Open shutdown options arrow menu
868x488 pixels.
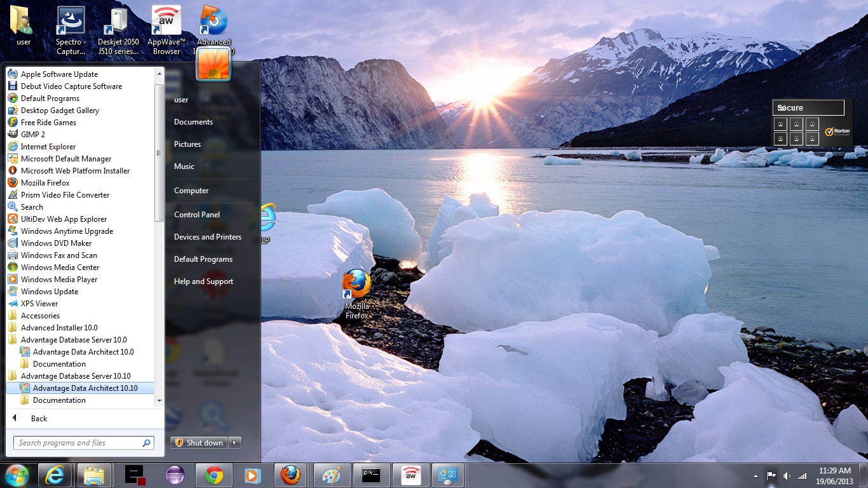tap(234, 443)
